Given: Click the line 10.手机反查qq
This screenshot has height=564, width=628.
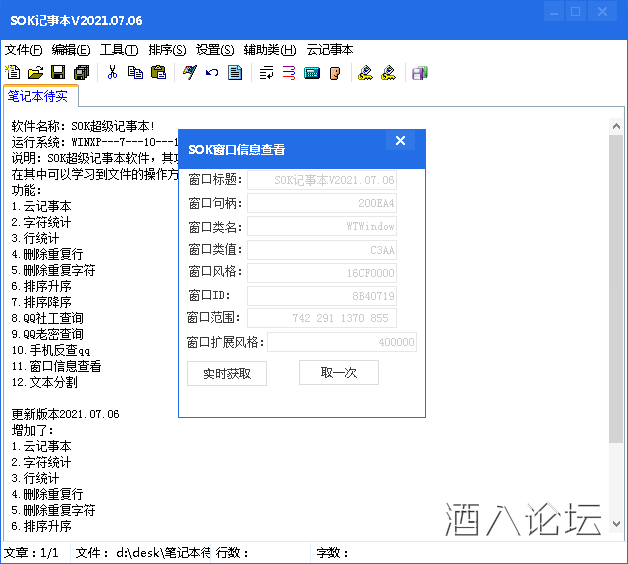Looking at the screenshot, I should click(x=50, y=350).
